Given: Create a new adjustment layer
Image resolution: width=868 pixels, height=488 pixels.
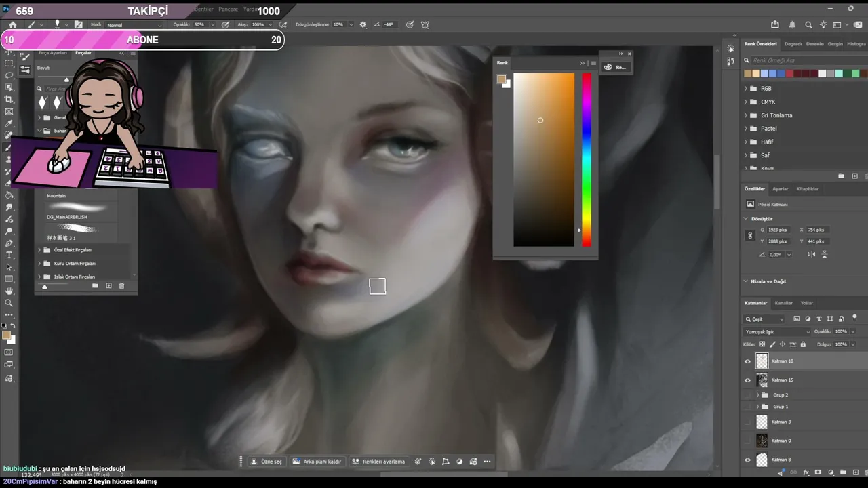Looking at the screenshot, I should pos(831,472).
